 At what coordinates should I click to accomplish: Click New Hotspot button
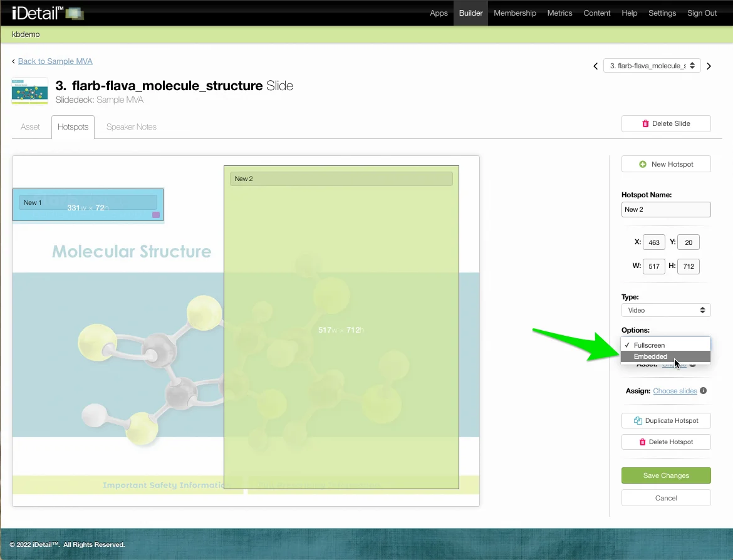[x=666, y=164]
